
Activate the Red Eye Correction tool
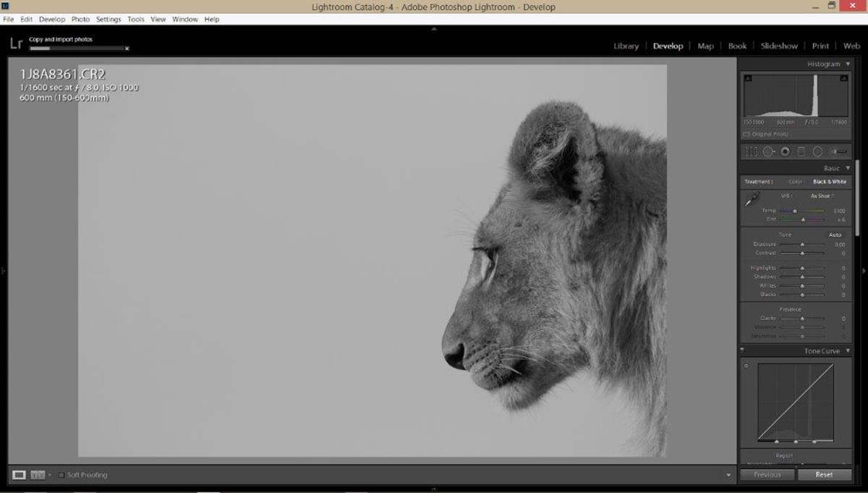point(785,152)
